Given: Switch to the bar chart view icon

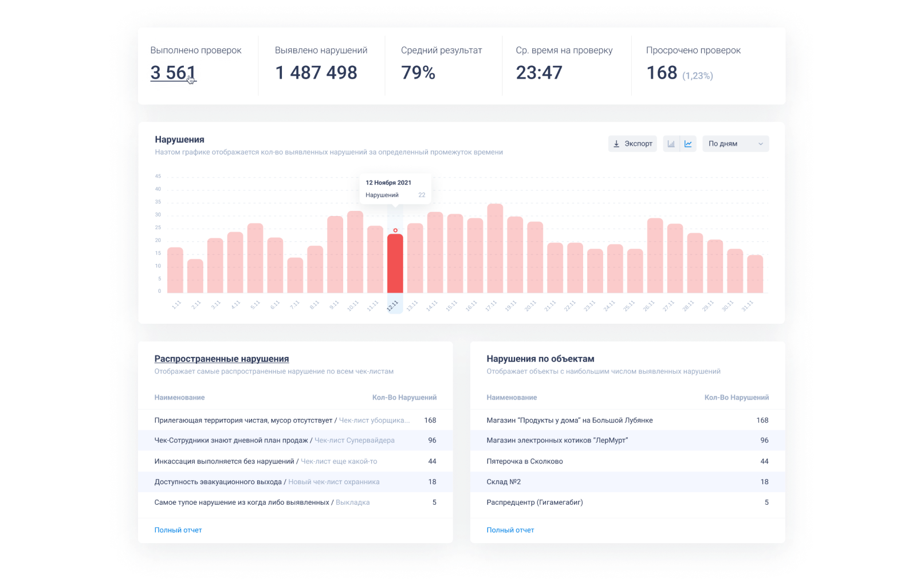Looking at the screenshot, I should point(671,144).
